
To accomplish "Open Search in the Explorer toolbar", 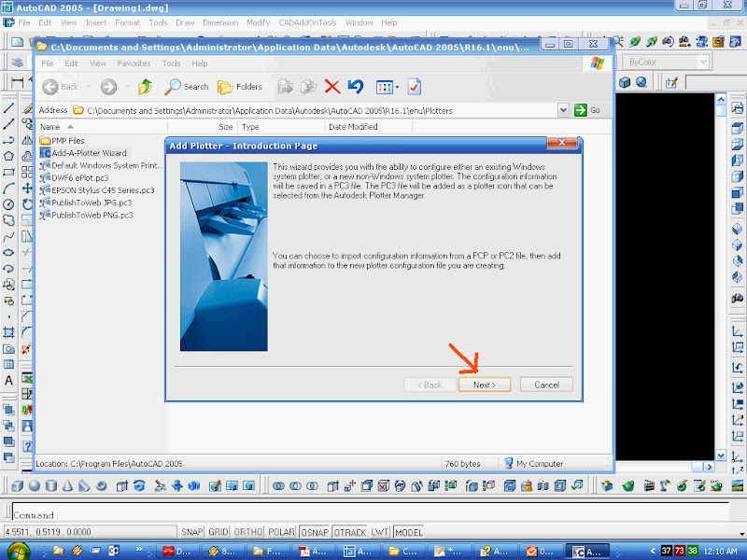I will pos(186,87).
